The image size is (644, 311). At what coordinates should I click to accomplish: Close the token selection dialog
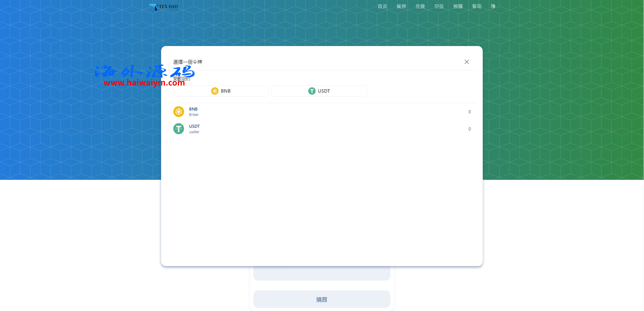[466, 62]
